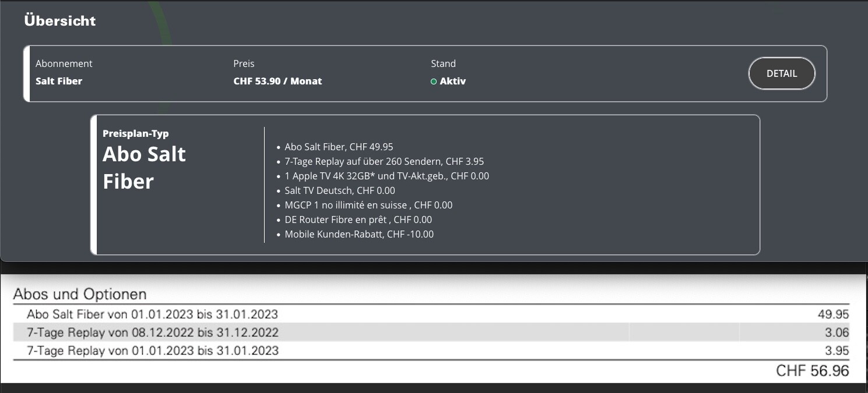Select the MGCP 1 no illimité en suisse item
The image size is (868, 393).
click(368, 205)
